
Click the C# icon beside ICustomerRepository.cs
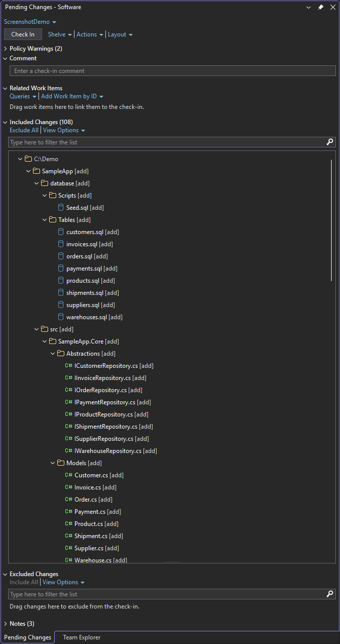68,365
